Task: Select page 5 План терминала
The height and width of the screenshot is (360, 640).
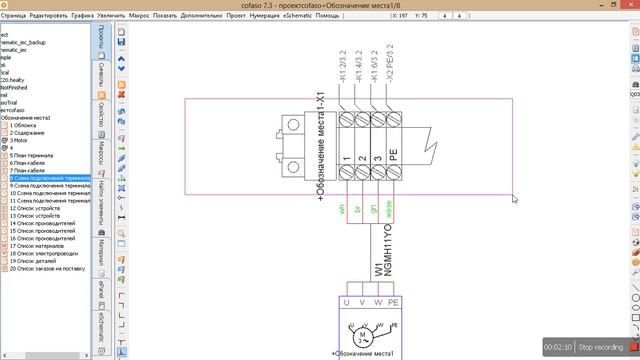Action: point(31,156)
